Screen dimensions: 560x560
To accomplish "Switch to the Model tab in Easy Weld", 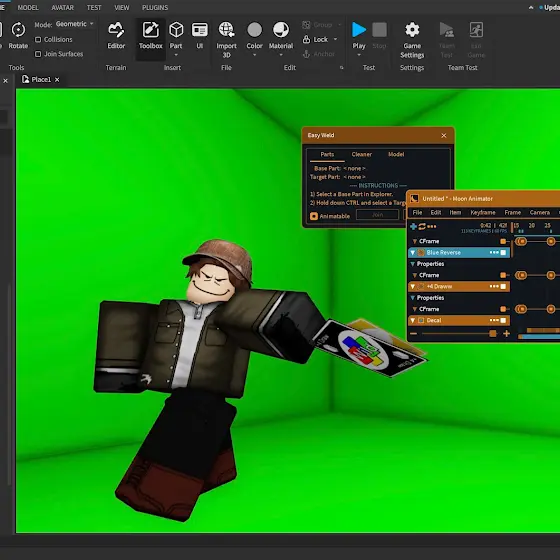I will click(396, 154).
